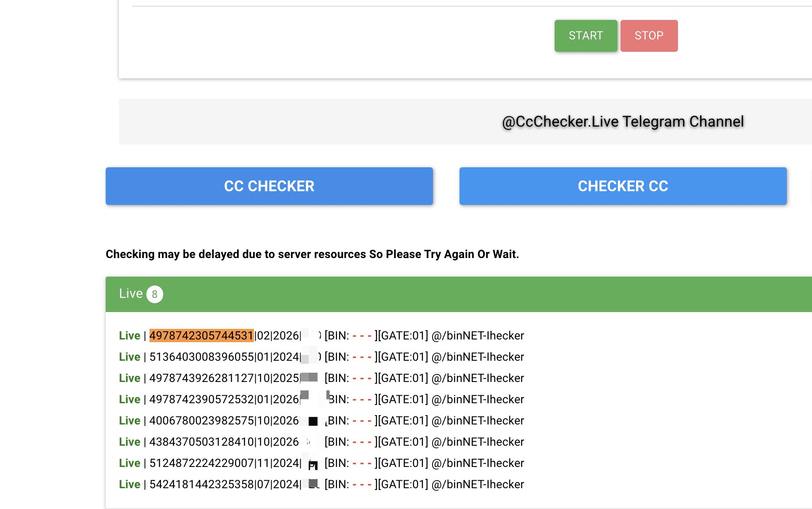Screen dimensions: 812x509
Task: Click the green Live panel header bar
Action: [x=442, y=294]
